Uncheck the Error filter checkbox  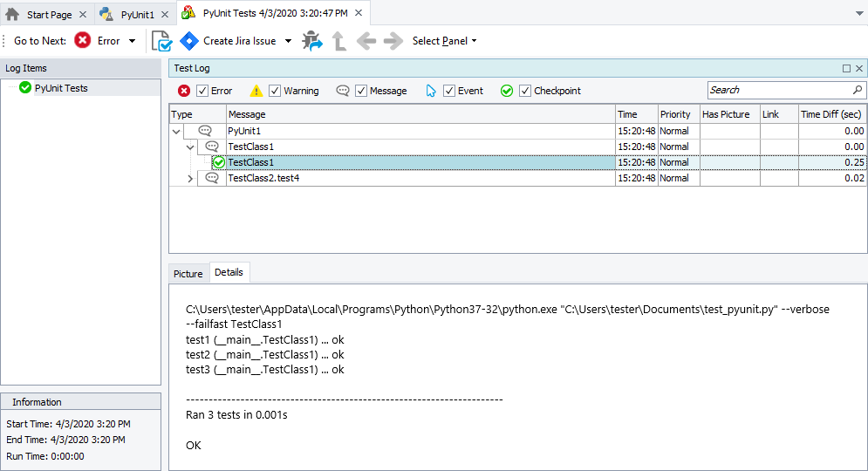[202, 91]
